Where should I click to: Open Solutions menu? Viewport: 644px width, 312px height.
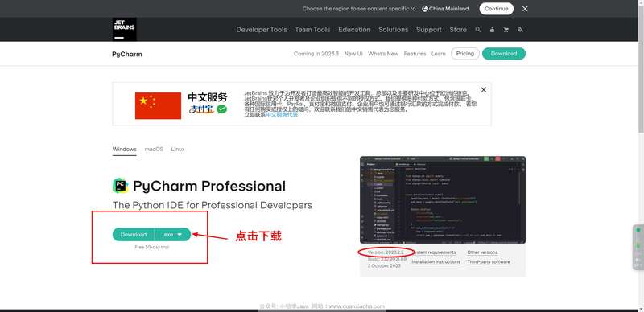coord(394,30)
